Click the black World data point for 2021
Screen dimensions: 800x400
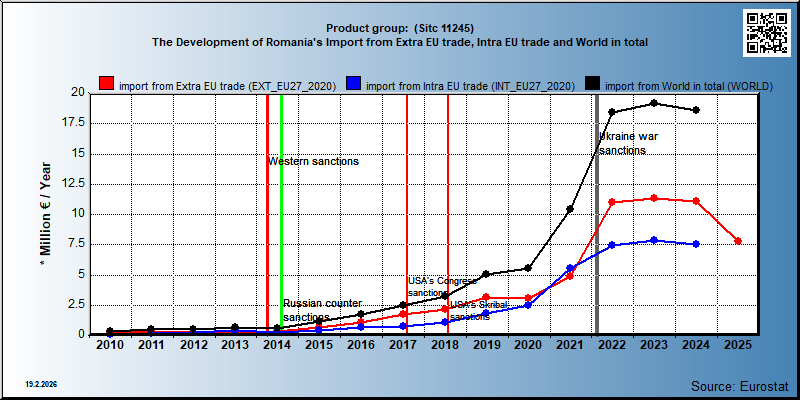(x=570, y=209)
